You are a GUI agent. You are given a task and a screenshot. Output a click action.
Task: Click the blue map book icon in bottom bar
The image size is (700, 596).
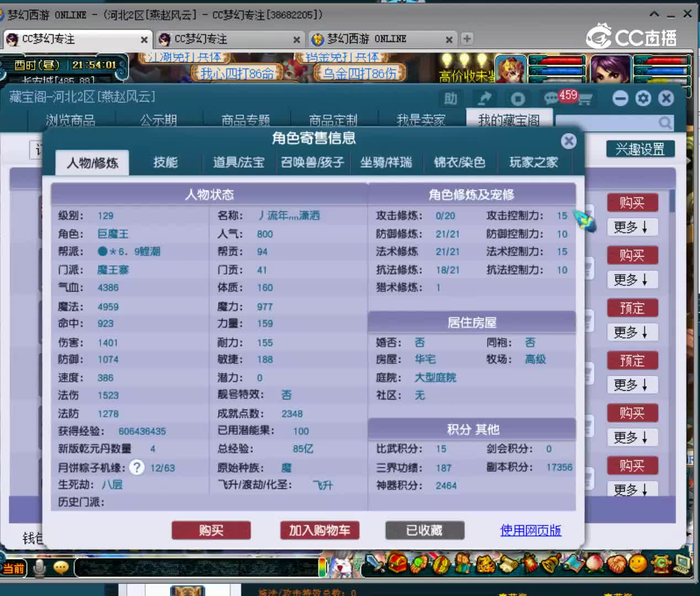tap(572, 563)
